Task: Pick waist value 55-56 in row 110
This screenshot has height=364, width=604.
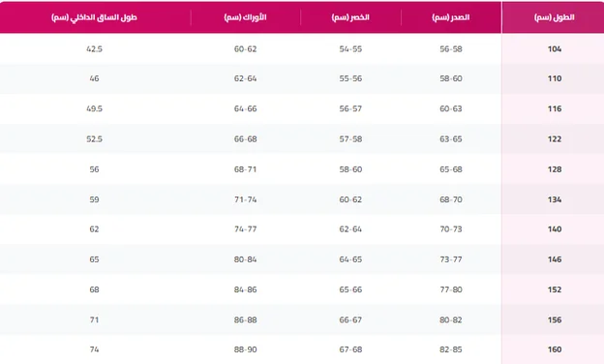Action: coord(350,78)
